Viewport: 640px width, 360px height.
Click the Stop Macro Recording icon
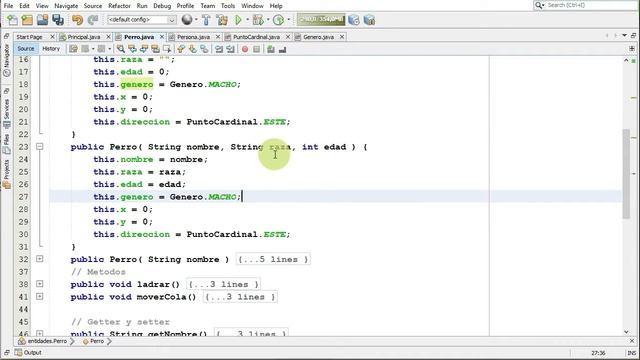[256, 49]
